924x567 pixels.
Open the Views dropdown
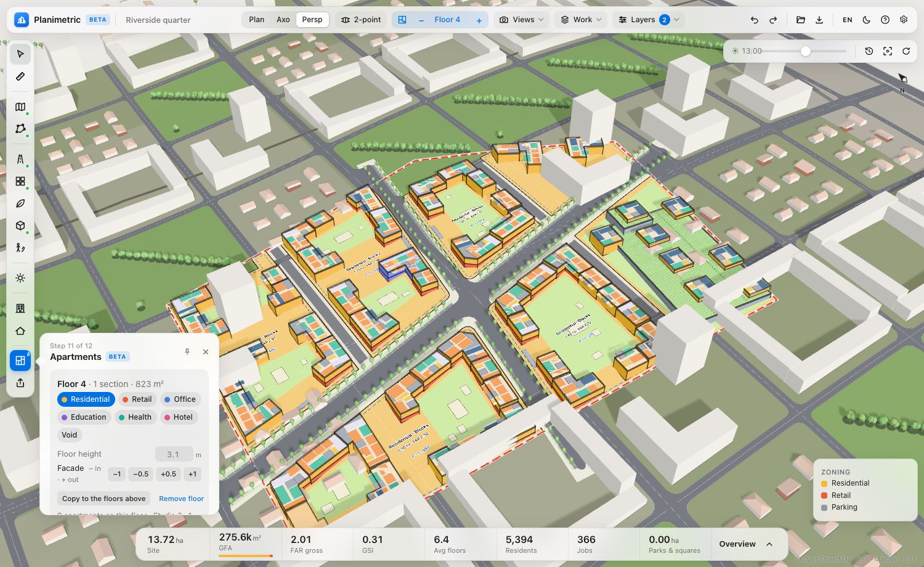click(x=522, y=20)
